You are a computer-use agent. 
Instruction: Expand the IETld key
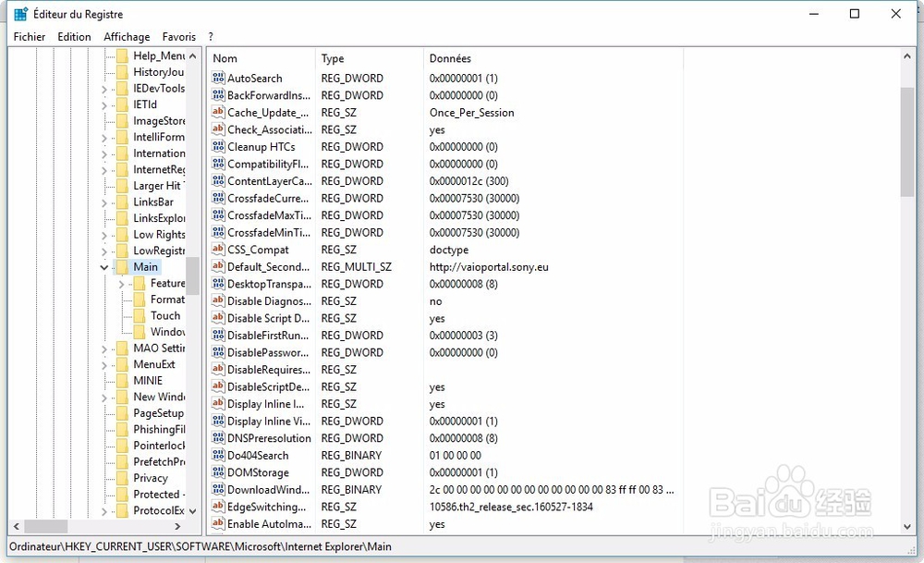point(104,105)
